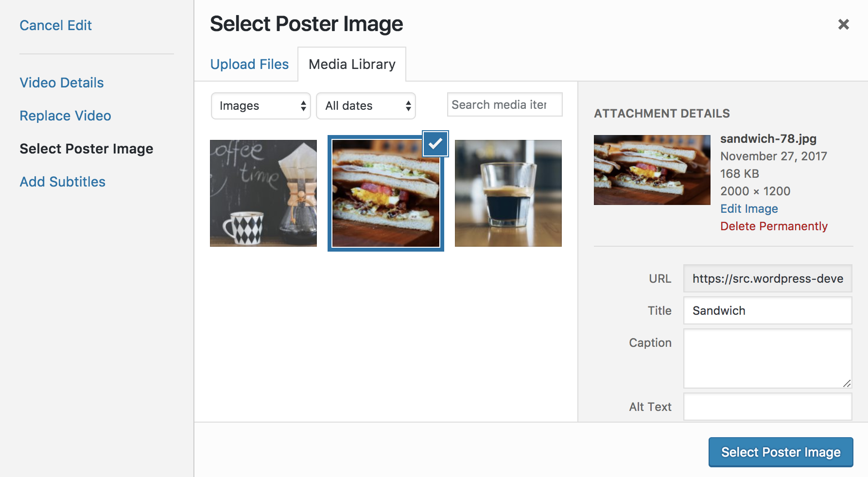Viewport: 868px width, 477px height.
Task: Open the All dates filter dropdown
Action: tap(366, 106)
